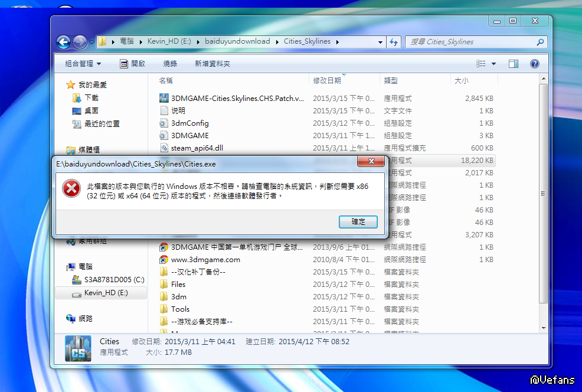Viewport: 582px width, 392px height.
Task: Click the Forward navigation arrow
Action: pyautogui.click(x=80, y=42)
